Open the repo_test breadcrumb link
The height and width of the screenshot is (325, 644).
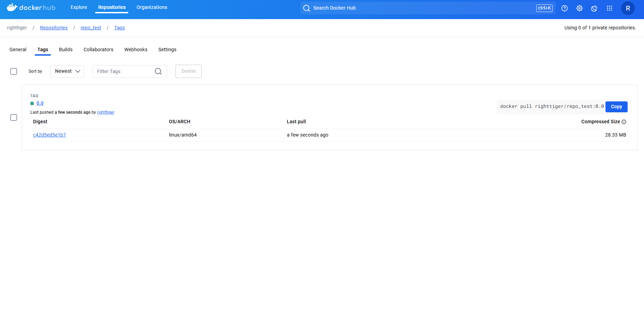pyautogui.click(x=91, y=28)
